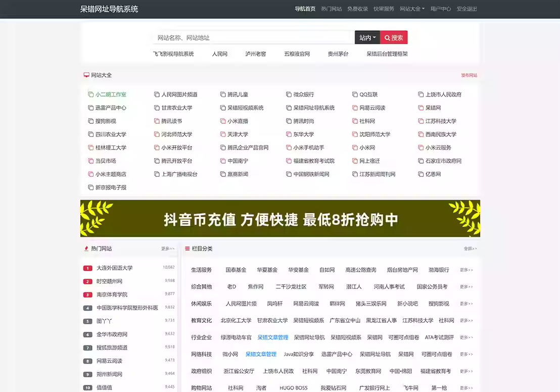This screenshot has height=392, width=560.
Task: Click the flame icon beside 热门网站 heading
Action: [86, 249]
